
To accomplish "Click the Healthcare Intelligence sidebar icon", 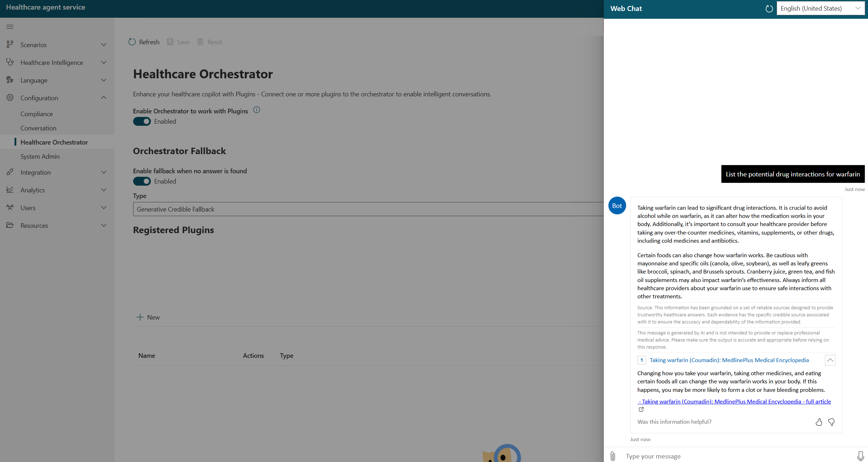I will [10, 62].
